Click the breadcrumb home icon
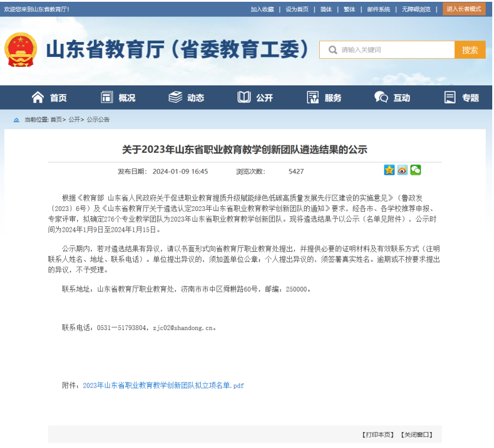The height and width of the screenshot is (448, 494). 17,120
